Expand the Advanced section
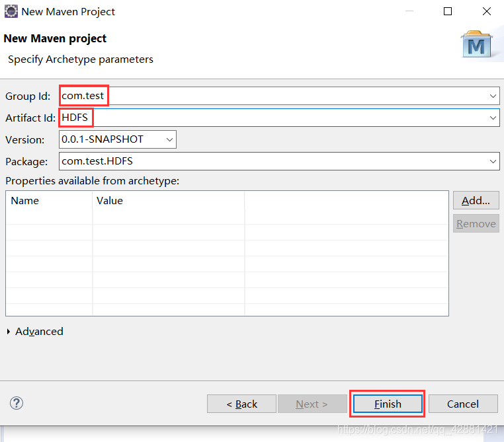Screen dimensions: 504x442 tap(35, 331)
